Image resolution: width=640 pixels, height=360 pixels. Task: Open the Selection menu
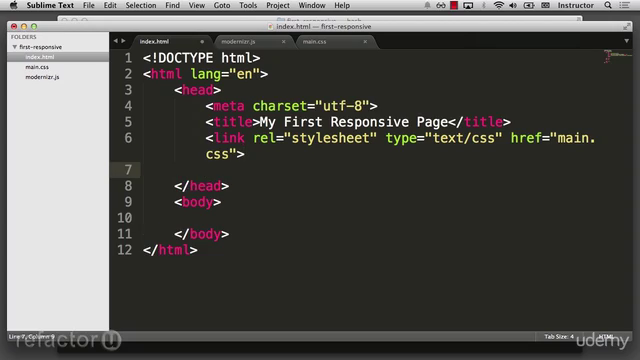pos(141,5)
